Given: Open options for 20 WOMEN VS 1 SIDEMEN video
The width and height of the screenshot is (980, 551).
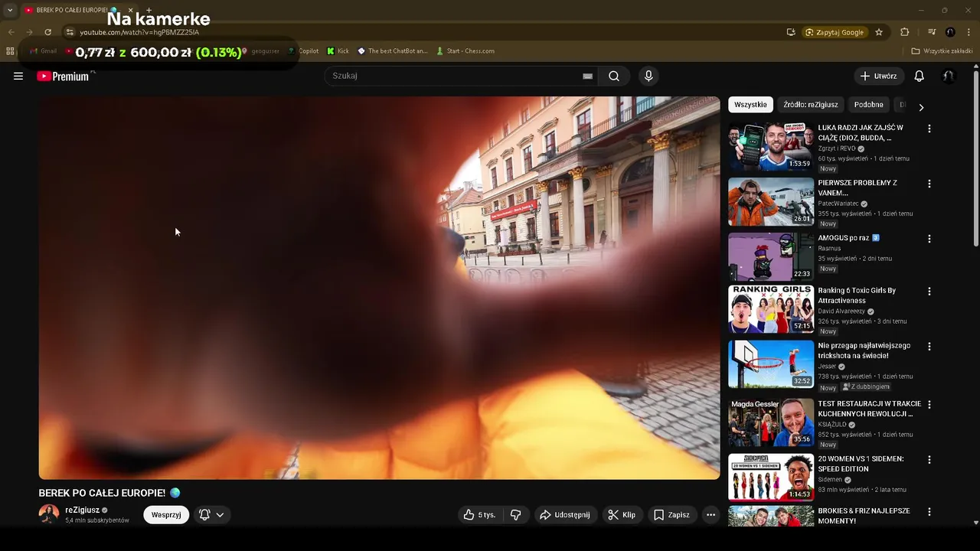Looking at the screenshot, I should pos(929,460).
